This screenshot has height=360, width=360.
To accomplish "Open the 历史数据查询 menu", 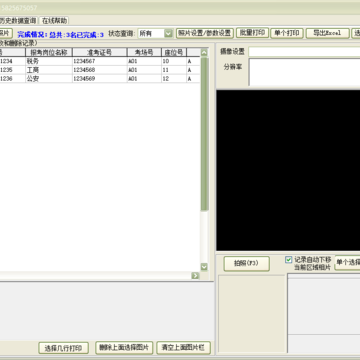I will (18, 21).
